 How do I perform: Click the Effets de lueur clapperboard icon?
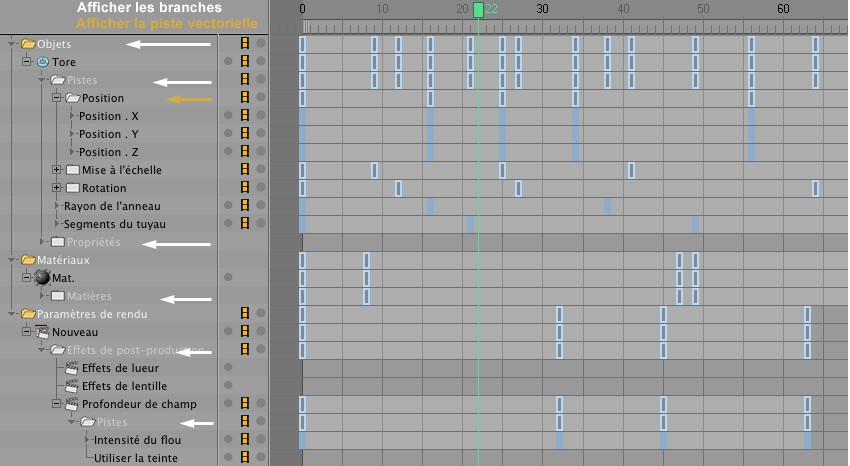[72, 368]
